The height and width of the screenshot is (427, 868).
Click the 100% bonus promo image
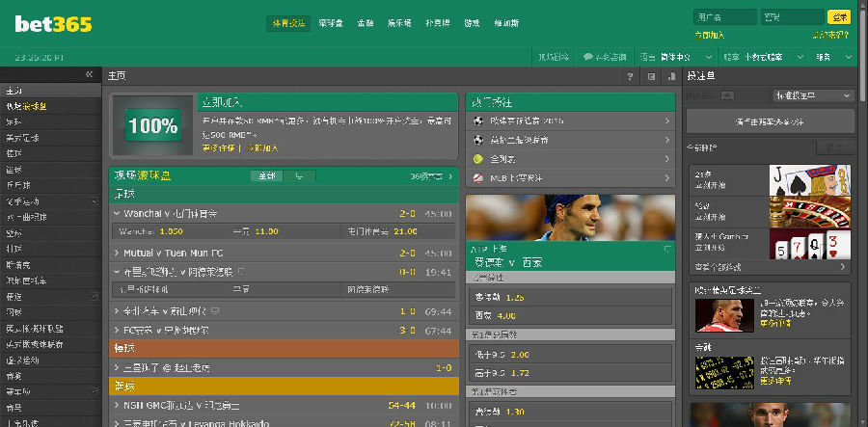point(152,125)
